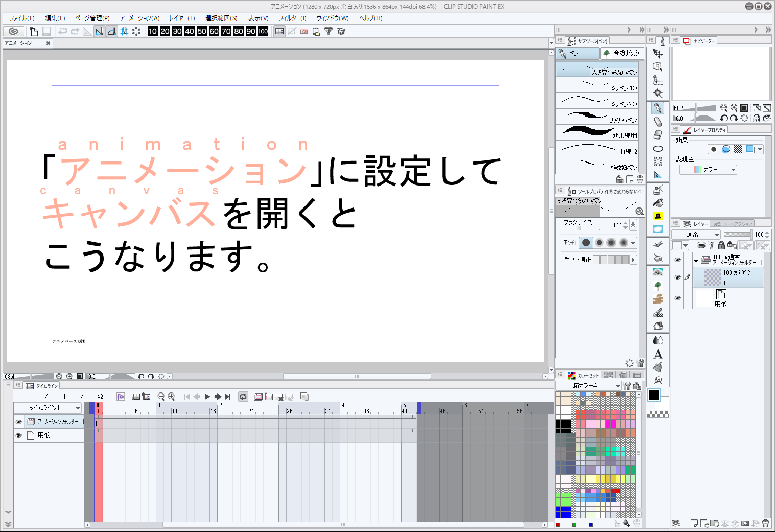The width and height of the screenshot is (775, 532).
Task: Hide アニメーションフォルダー layer in layer panel
Action: 678,260
